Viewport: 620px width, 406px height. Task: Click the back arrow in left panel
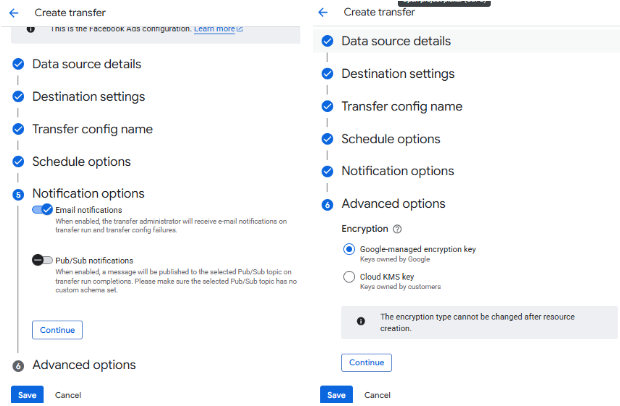coord(14,12)
